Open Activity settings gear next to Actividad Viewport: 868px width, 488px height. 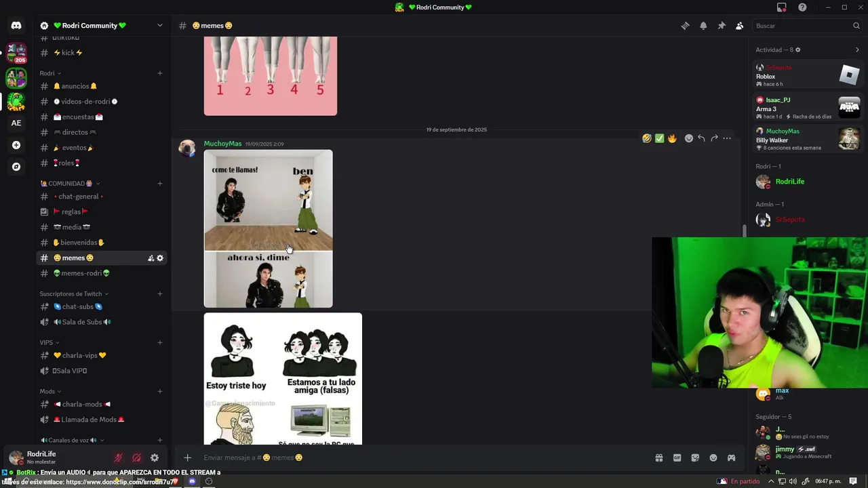coord(797,49)
